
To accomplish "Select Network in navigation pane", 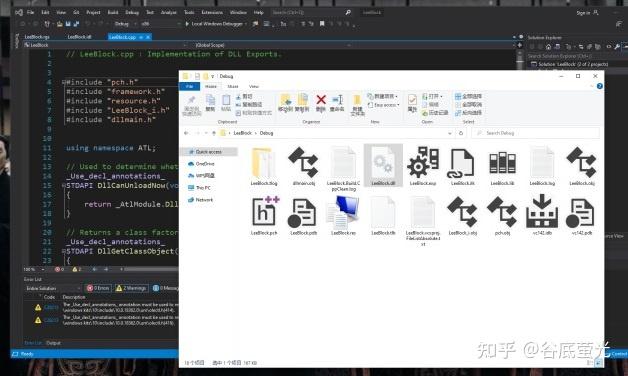I will pyautogui.click(x=200, y=200).
